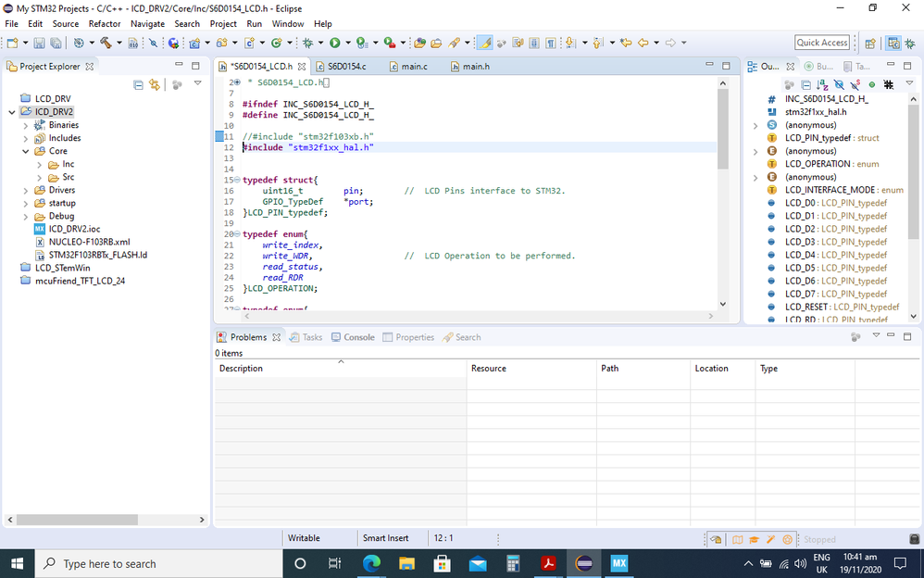
Task: Click the Open Element globe icon
Action: 172,43
